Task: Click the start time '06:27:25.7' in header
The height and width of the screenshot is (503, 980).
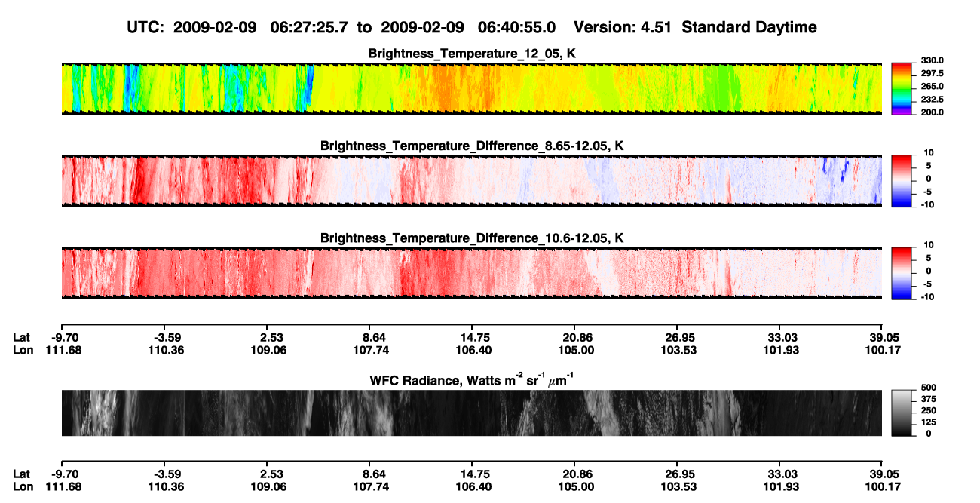Action: (x=311, y=27)
